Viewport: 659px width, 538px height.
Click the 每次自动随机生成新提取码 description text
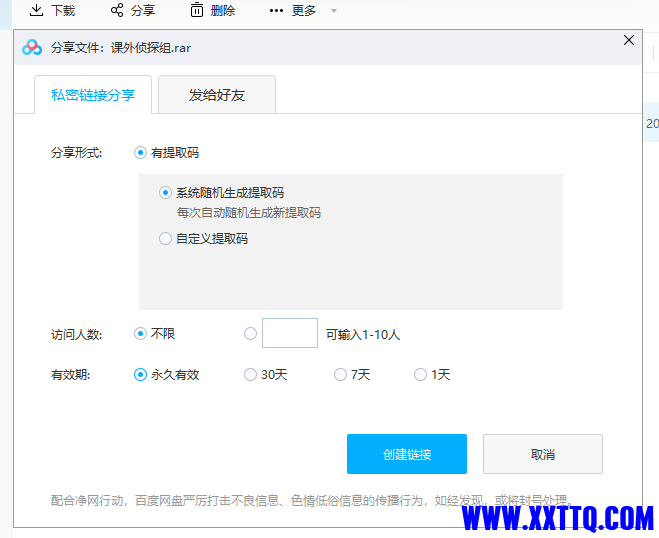coord(249,213)
